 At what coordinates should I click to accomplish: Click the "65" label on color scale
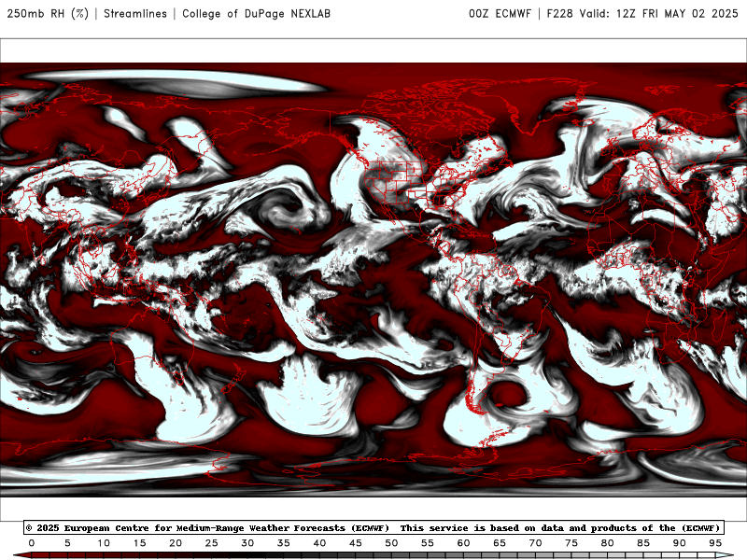500,543
